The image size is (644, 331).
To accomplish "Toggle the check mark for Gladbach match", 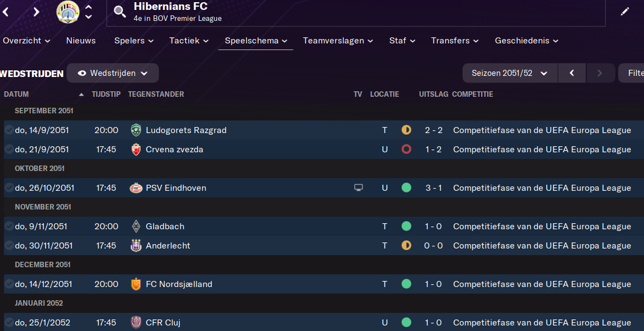I will click(x=9, y=226).
